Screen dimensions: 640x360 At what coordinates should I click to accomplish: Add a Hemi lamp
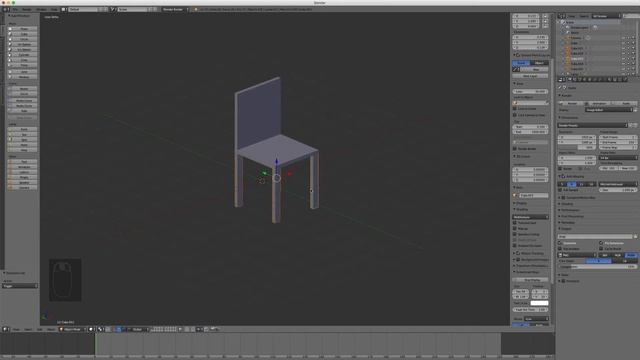pyautogui.click(x=22, y=145)
